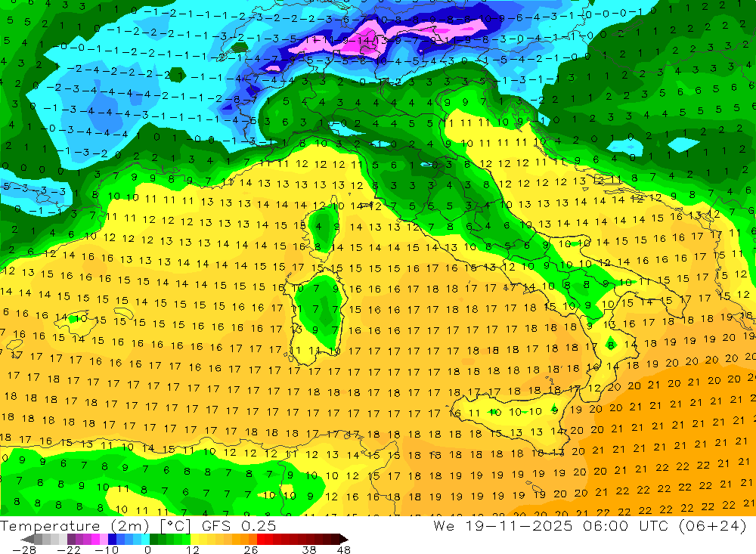
Task: Click the dark brown right arrow end of color bar
Action: (344, 539)
